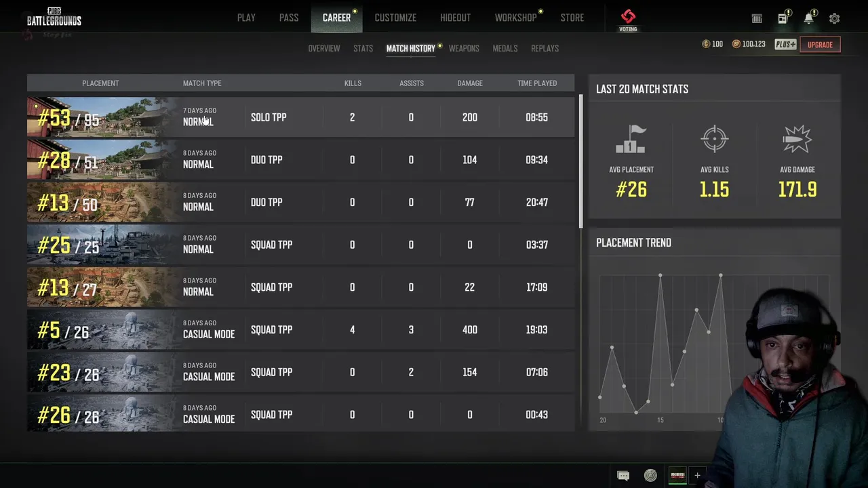Click the Placement column header
This screenshot has height=488, width=868.
pyautogui.click(x=100, y=83)
